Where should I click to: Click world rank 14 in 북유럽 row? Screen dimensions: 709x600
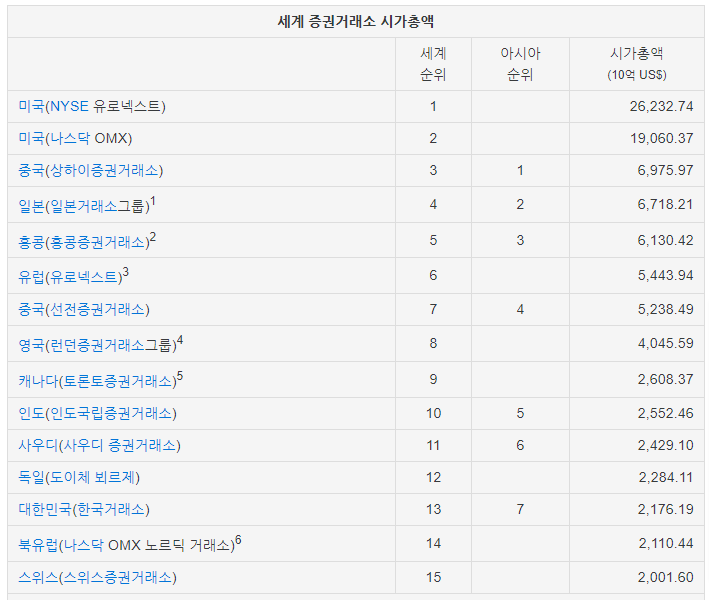pyautogui.click(x=433, y=543)
